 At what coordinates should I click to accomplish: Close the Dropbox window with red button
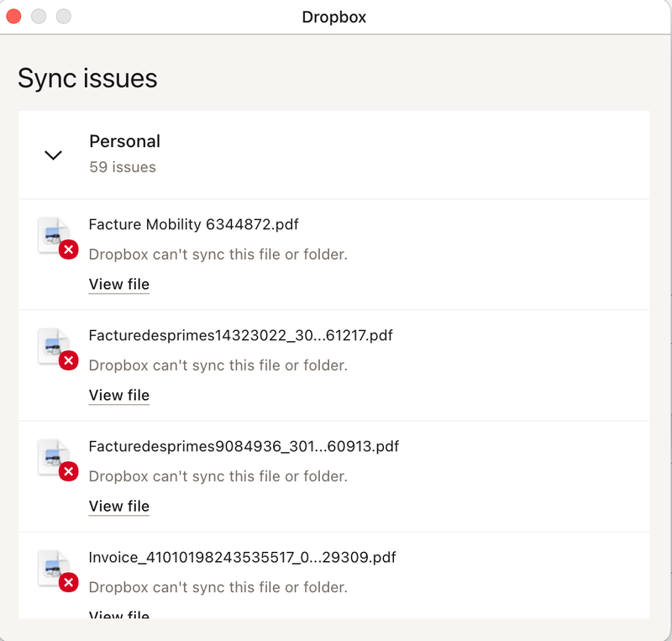[14, 17]
